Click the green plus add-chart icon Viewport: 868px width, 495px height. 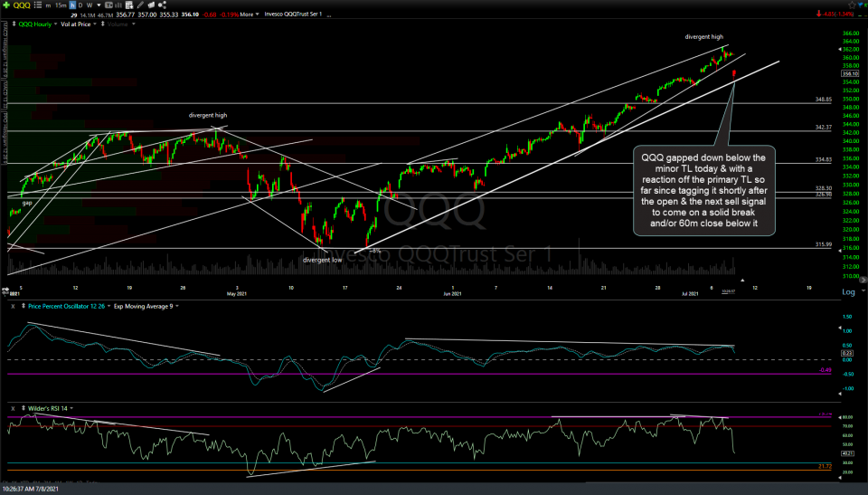tap(6, 5)
